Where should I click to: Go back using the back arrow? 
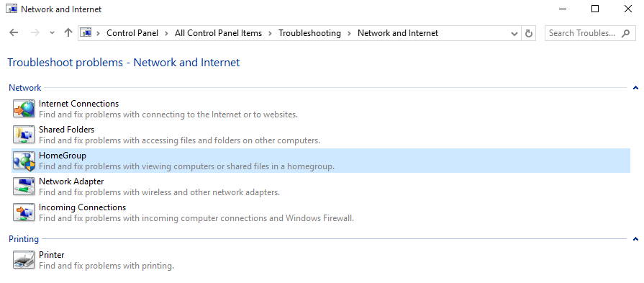click(14, 33)
